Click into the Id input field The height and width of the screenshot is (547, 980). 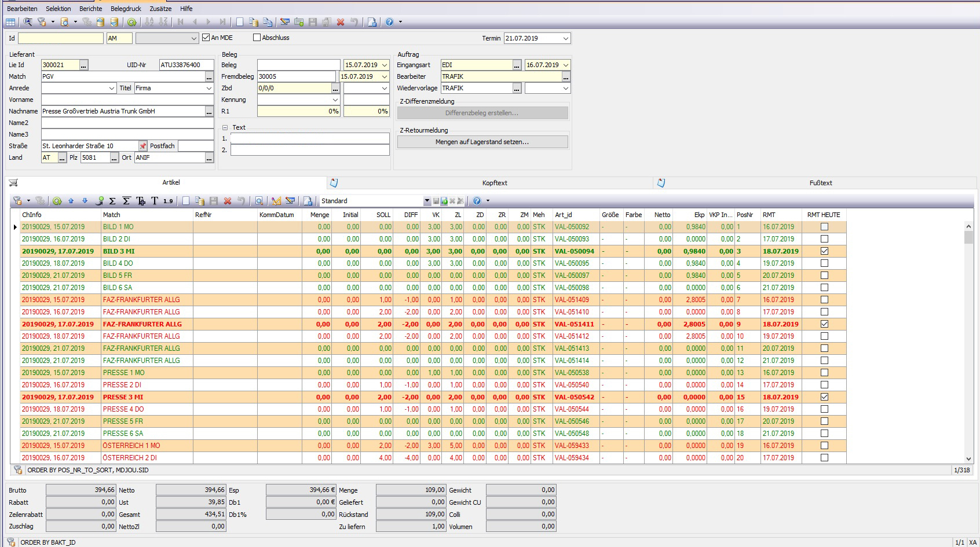[x=60, y=38]
